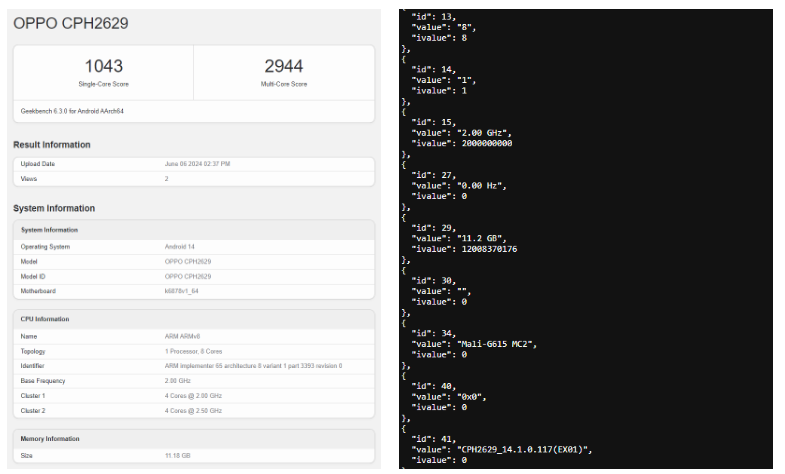Image resolution: width=785 pixels, height=474 pixels.
Task: Click the "id": 34 line in JSON
Action: click(434, 333)
